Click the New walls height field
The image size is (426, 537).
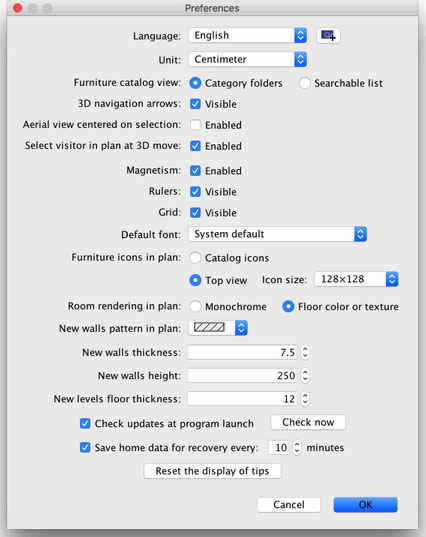point(242,375)
